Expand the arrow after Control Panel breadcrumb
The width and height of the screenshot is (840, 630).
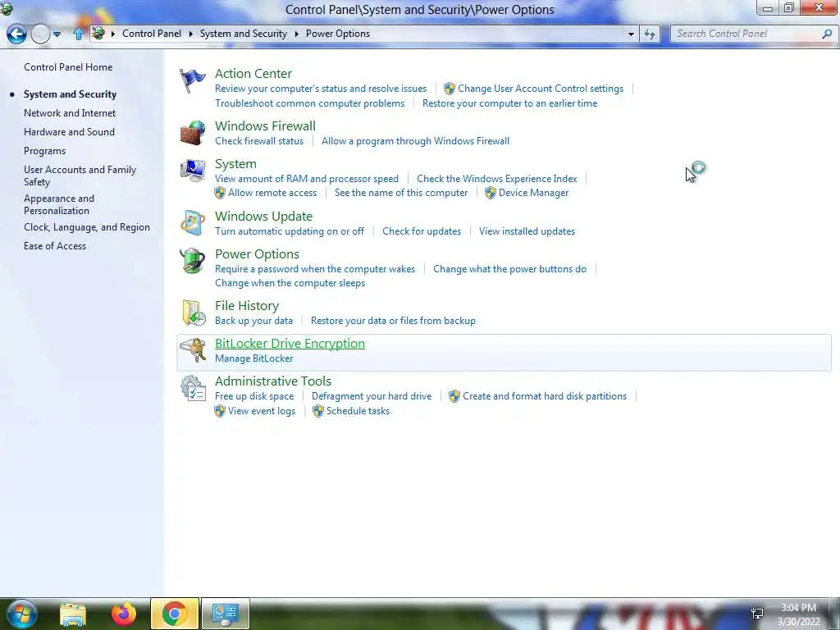[190, 34]
